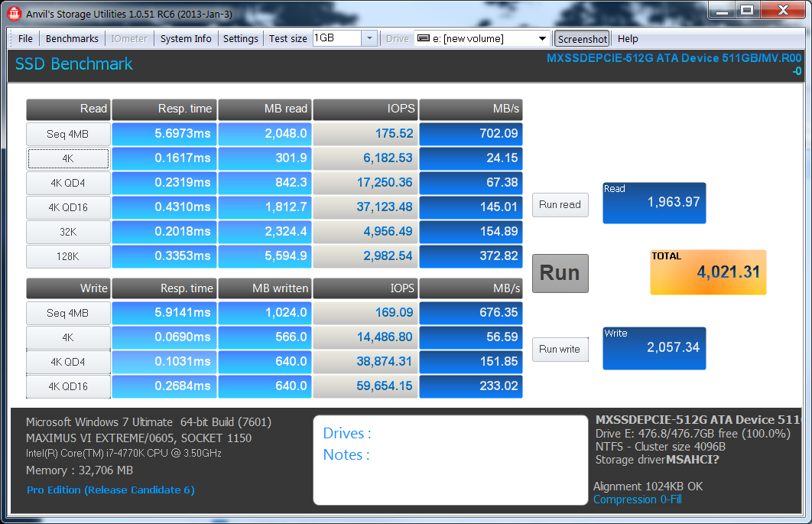Open the File menu
812x524 pixels.
25,38
